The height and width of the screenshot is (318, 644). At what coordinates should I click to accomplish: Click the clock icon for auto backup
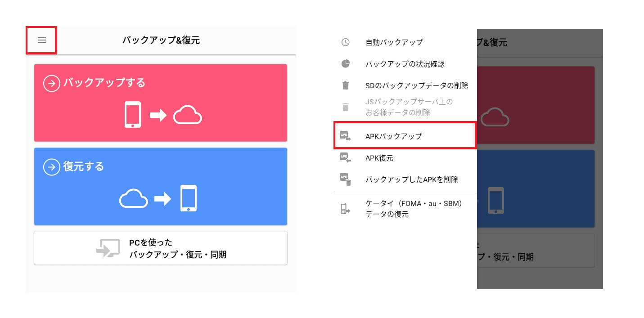[x=345, y=42]
